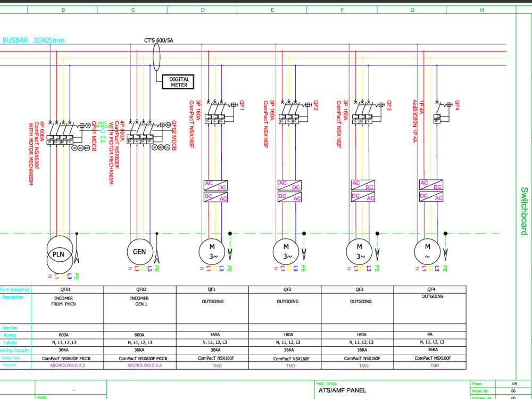Select the AC/DC converter block in QF4 feeder
532x399 pixels.
(431, 185)
